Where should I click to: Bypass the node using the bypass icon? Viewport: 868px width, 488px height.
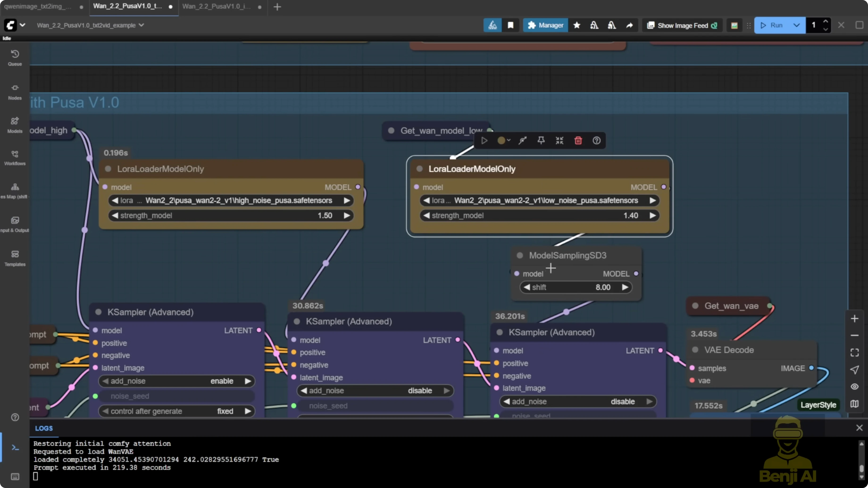point(522,141)
